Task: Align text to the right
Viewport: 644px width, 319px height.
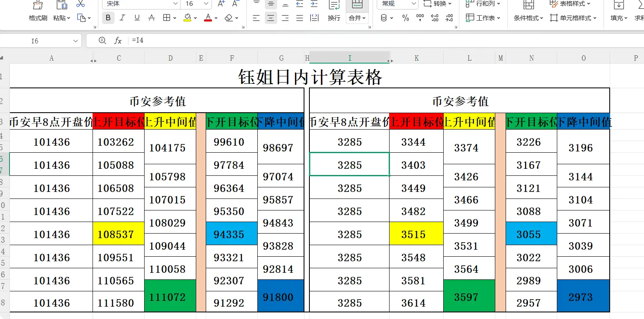Action: (285, 18)
